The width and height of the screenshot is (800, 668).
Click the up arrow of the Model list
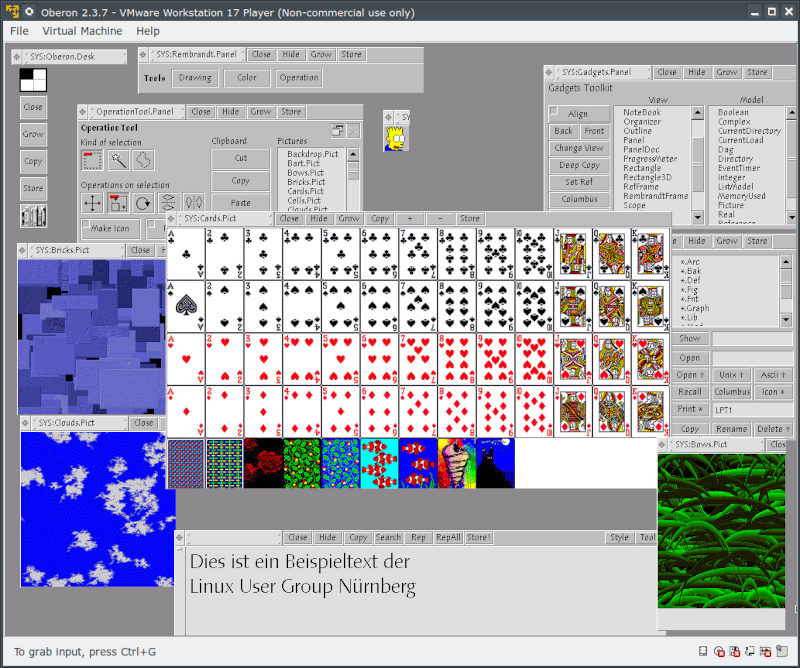point(791,113)
